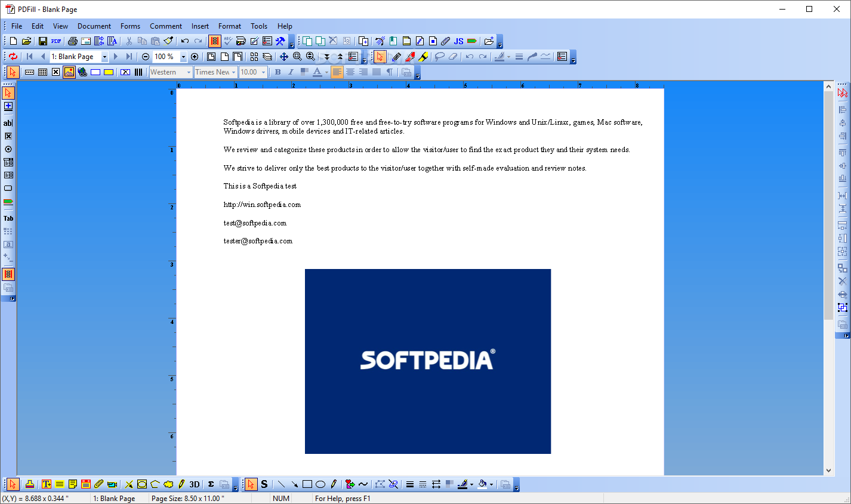Open the font size 10.00 dropdown
Image resolution: width=851 pixels, height=504 pixels.
(263, 72)
